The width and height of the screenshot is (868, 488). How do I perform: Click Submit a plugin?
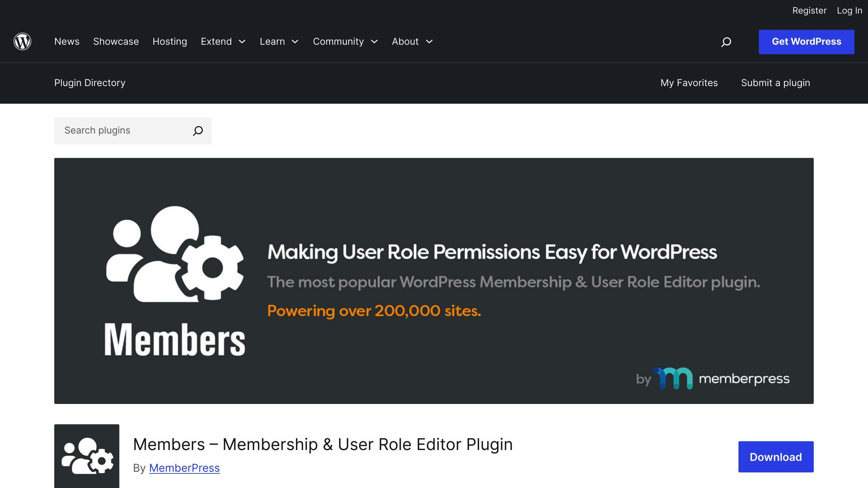point(775,83)
